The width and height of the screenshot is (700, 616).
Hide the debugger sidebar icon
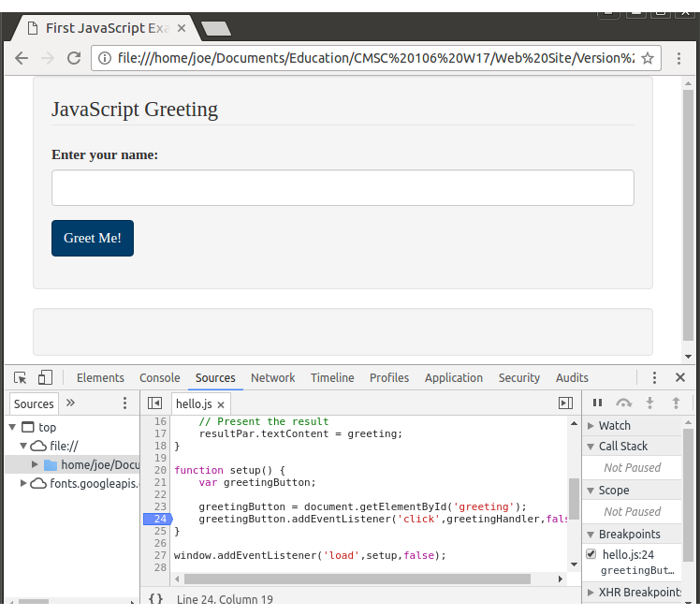[x=565, y=403]
